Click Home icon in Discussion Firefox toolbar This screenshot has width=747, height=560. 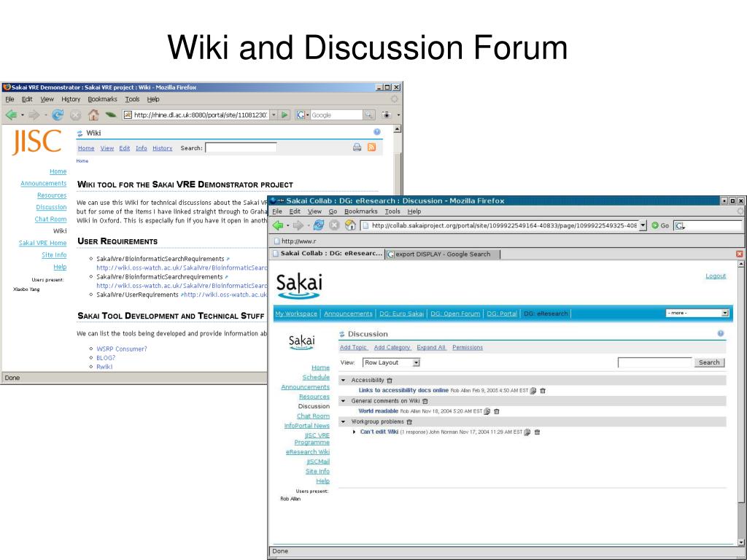coord(350,225)
